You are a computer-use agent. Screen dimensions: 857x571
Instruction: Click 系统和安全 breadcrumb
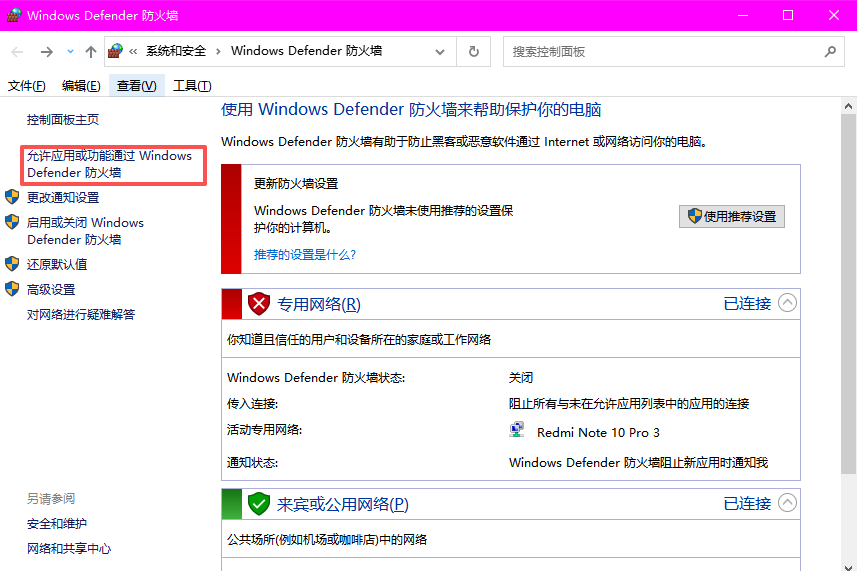click(x=176, y=51)
